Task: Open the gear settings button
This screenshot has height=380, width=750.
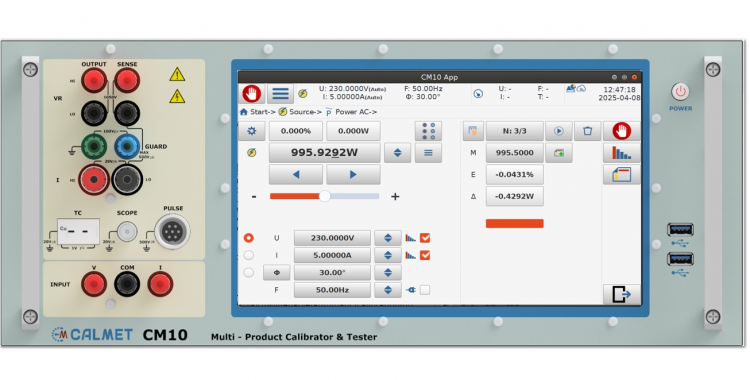Action: point(252,131)
